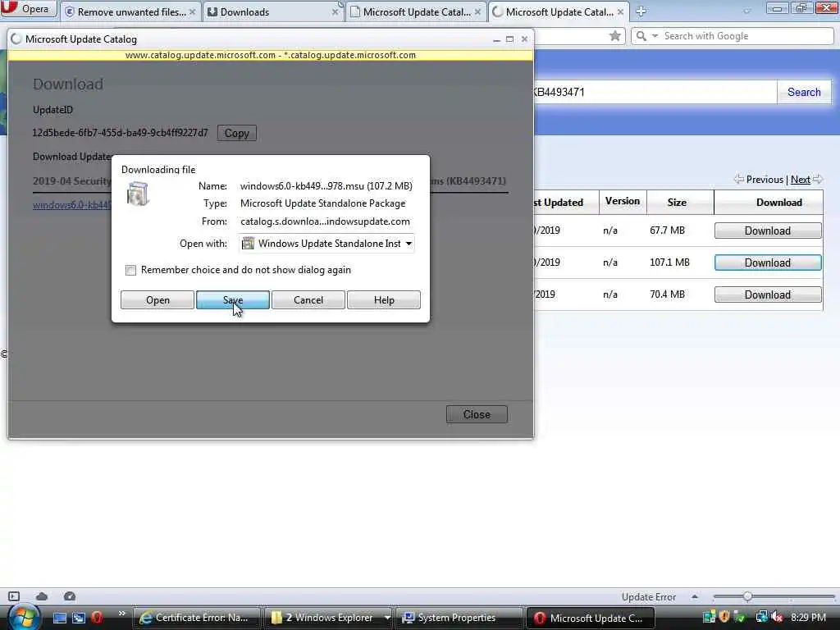Open the Windows Start menu

(24, 617)
